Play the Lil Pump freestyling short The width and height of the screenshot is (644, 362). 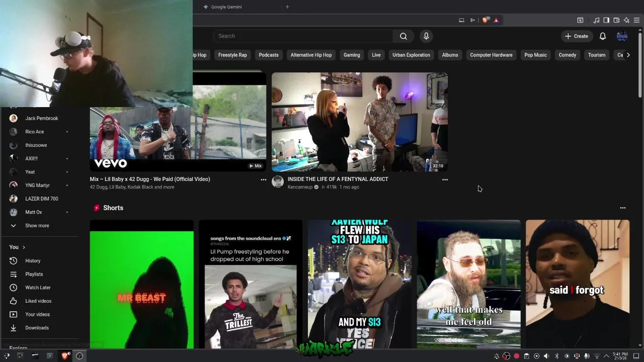click(x=251, y=284)
